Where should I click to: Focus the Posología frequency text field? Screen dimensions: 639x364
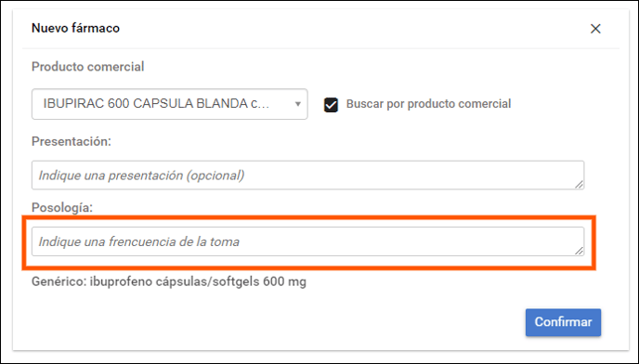tap(307, 241)
